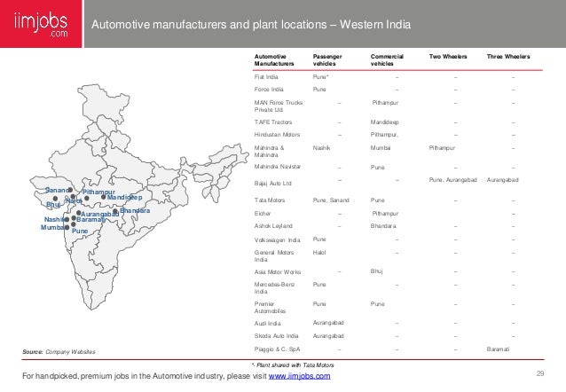Click the 'Nashik' passenger vehicles cell
The width and height of the screenshot is (566, 392).
point(321,147)
